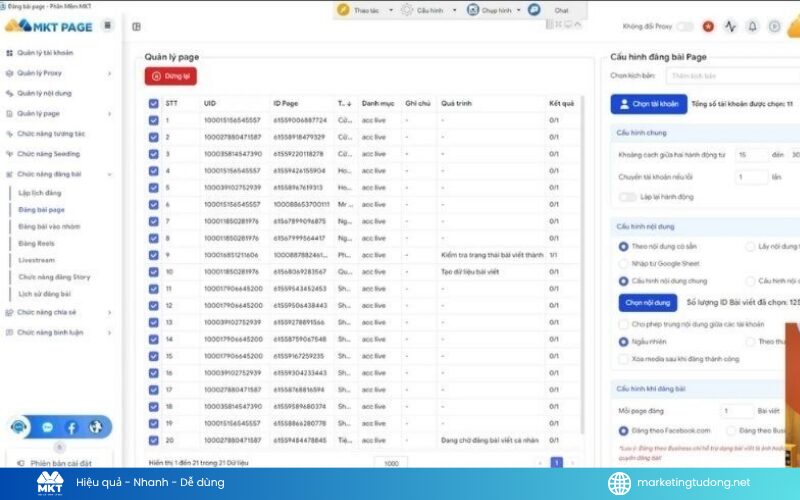This screenshot has height=500, width=800.
Task: Select the Ngẫu nhiên radio option
Action: (623, 342)
